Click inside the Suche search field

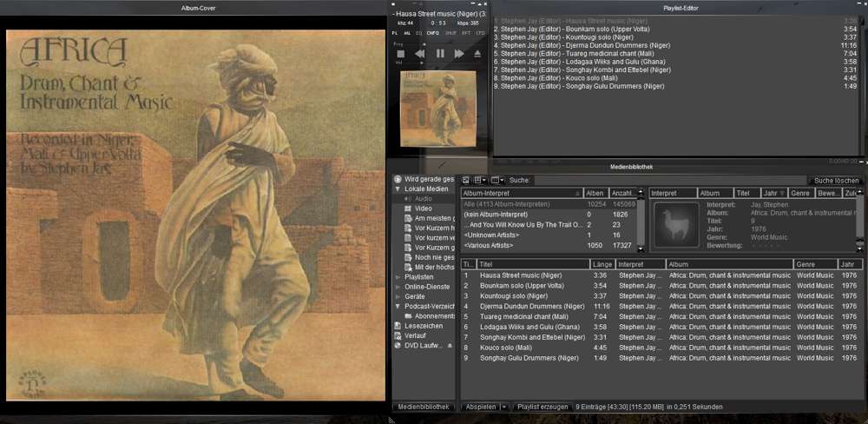660,180
